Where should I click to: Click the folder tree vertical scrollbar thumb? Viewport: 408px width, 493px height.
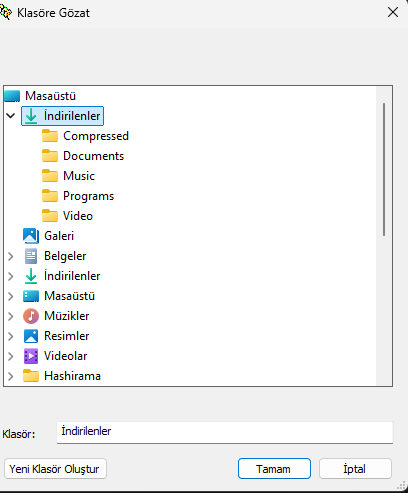pos(384,169)
